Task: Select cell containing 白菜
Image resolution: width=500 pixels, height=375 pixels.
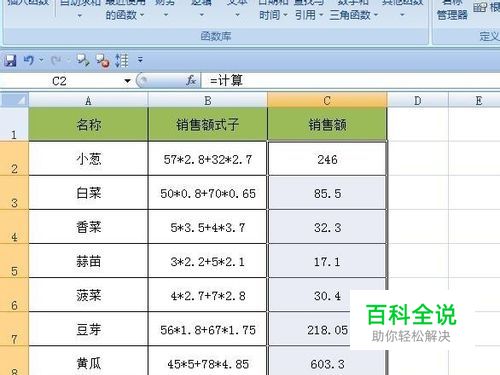Action: click(x=88, y=193)
